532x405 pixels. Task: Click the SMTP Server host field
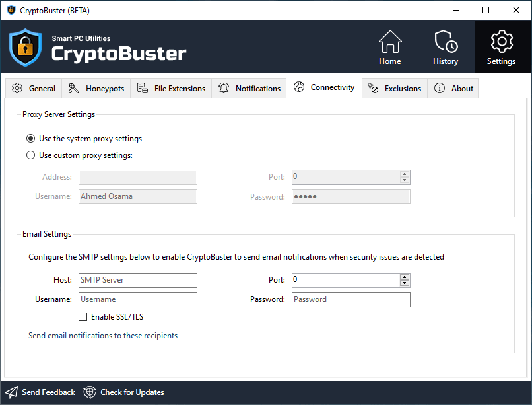[138, 280]
